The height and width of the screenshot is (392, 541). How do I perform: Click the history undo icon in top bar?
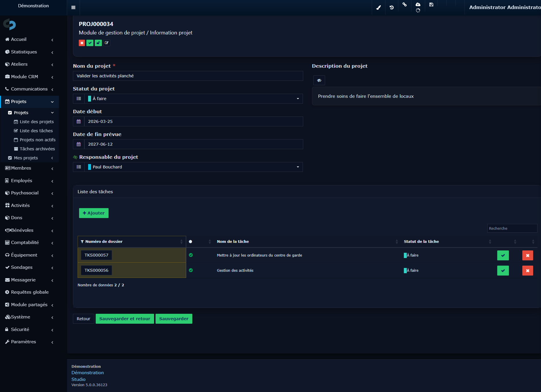click(392, 8)
